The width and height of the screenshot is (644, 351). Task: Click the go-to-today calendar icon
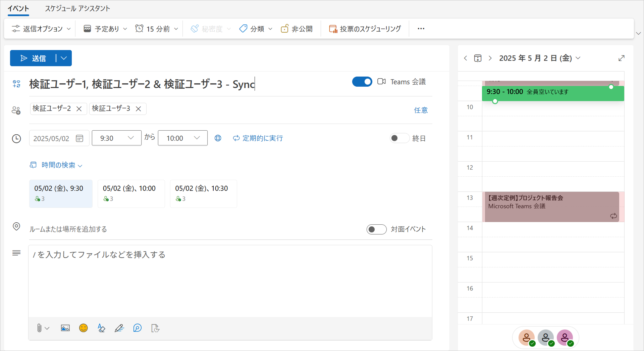click(x=478, y=58)
